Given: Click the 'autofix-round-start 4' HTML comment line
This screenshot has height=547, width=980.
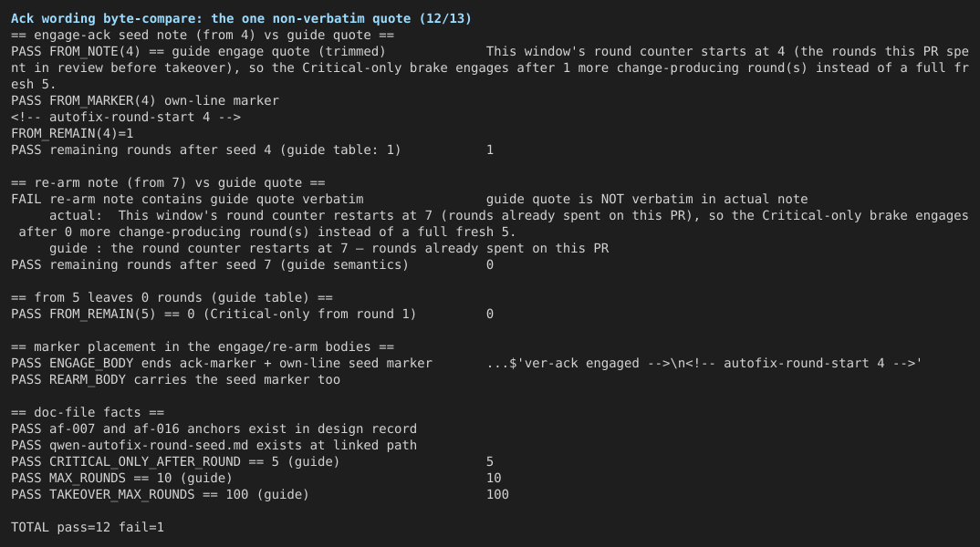Looking at the screenshot, I should pos(126,118).
